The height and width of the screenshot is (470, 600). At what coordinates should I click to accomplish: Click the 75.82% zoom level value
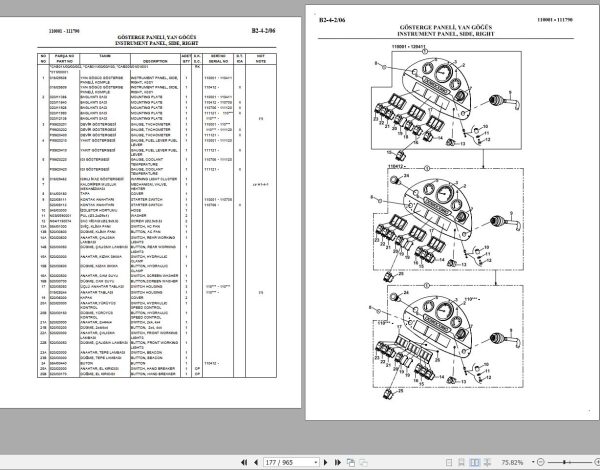coord(512,462)
